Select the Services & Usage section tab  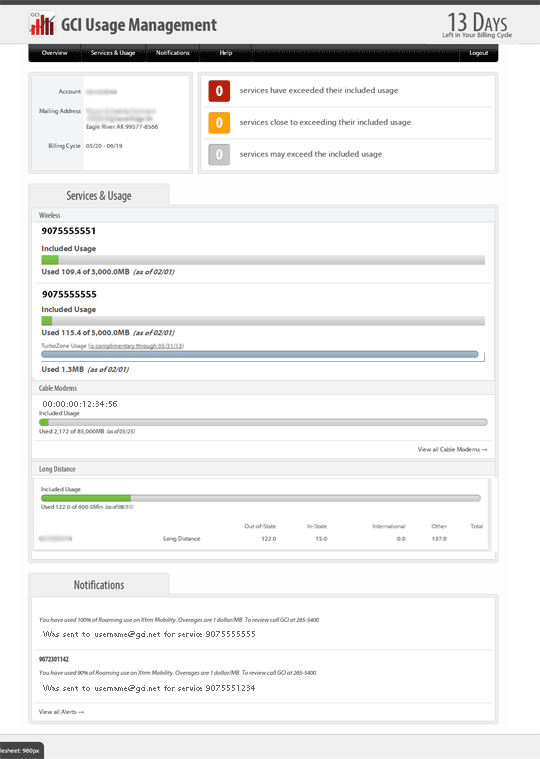tap(99, 196)
